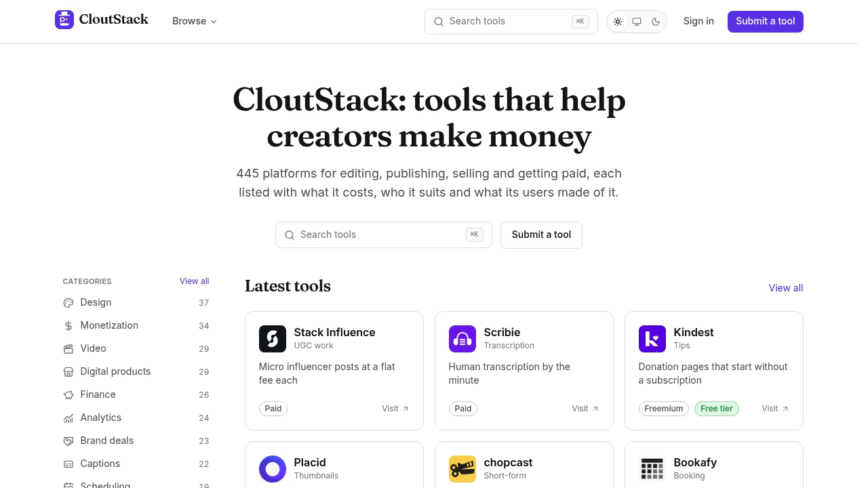
Task: Open the Placid tool title
Action: [x=310, y=462]
